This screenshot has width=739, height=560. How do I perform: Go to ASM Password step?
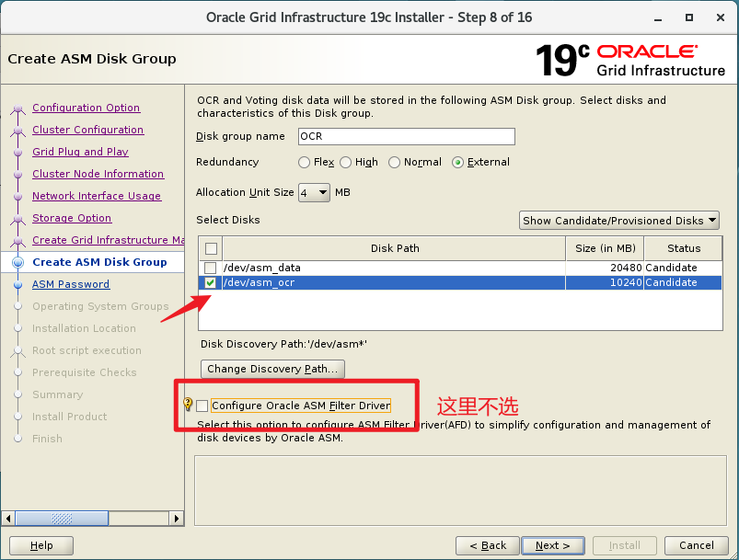tap(71, 284)
